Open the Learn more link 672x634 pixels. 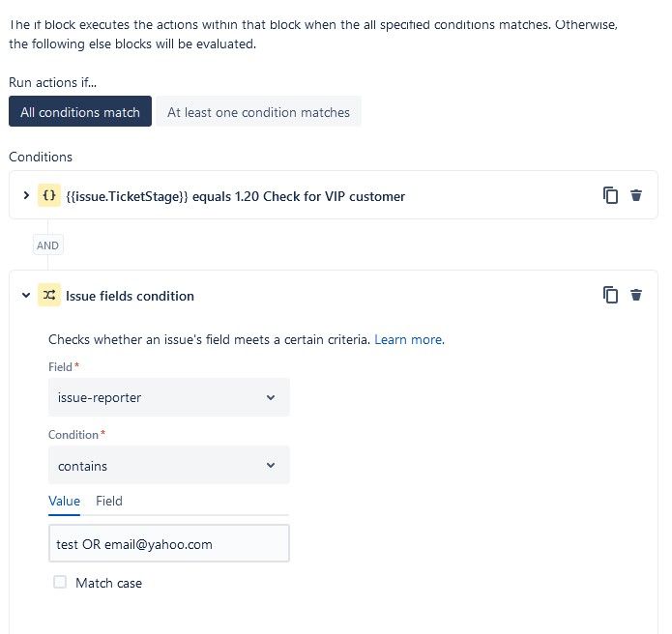click(x=409, y=339)
